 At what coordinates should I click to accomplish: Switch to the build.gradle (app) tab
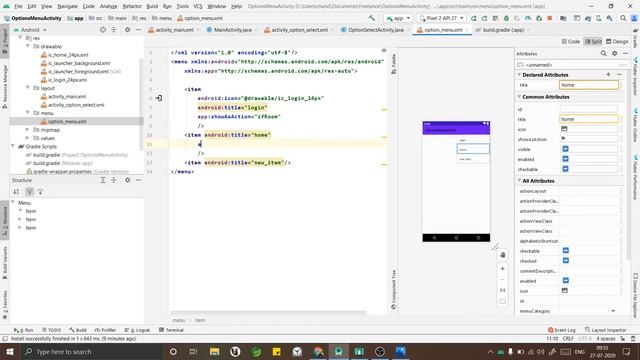pos(503,30)
